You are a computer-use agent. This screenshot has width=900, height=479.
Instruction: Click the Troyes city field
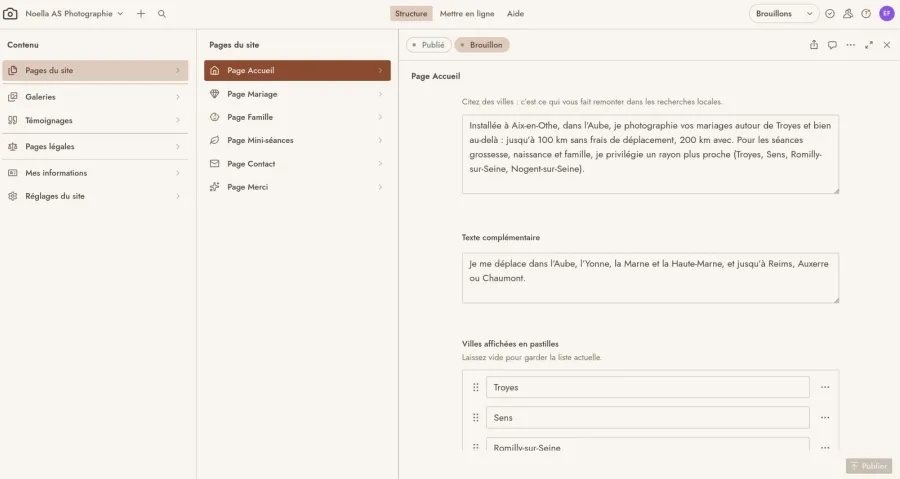tap(647, 387)
